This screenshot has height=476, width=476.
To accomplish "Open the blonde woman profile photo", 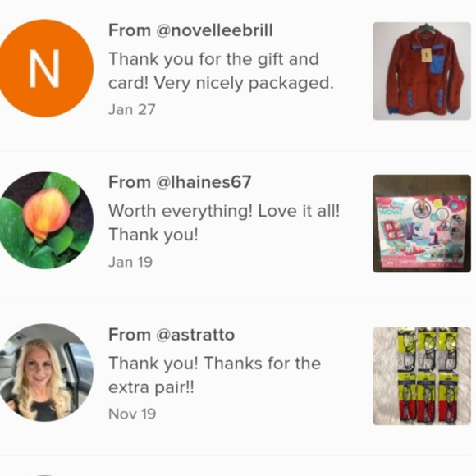I will pos(45,373).
